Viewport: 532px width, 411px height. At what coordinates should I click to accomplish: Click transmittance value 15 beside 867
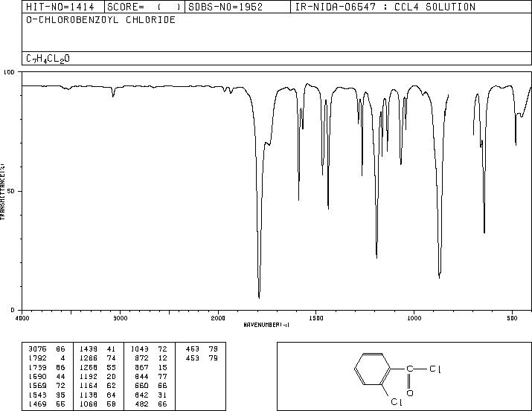click(x=162, y=367)
